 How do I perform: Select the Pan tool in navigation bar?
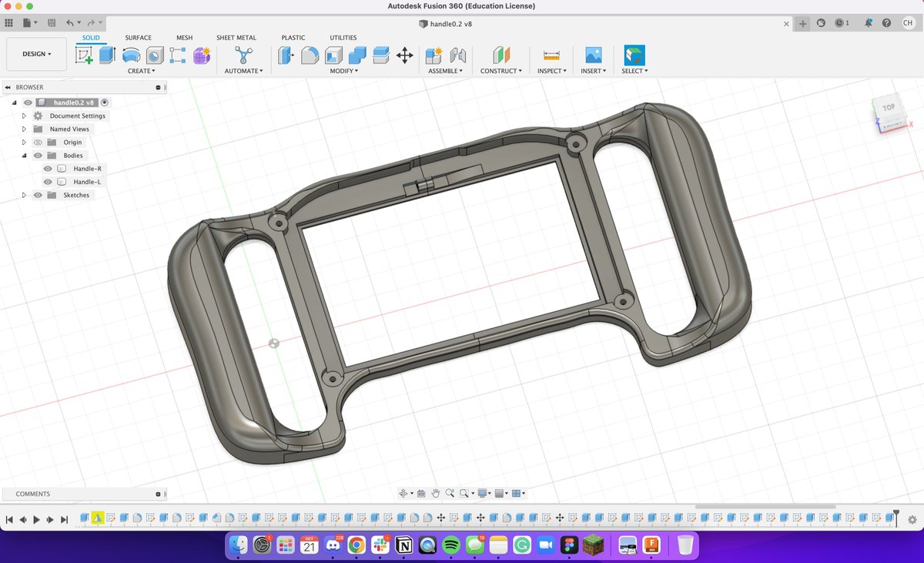tap(436, 493)
